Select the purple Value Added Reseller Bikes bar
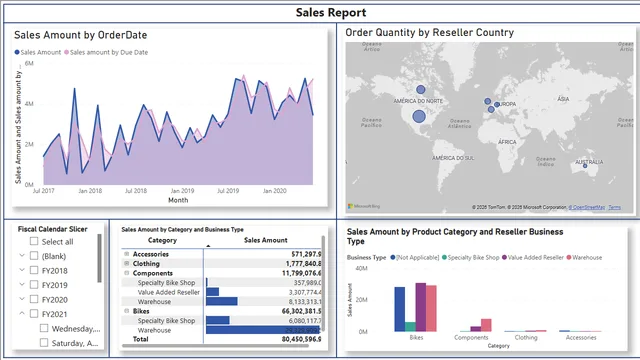This screenshot has width=640, height=360. (421, 307)
